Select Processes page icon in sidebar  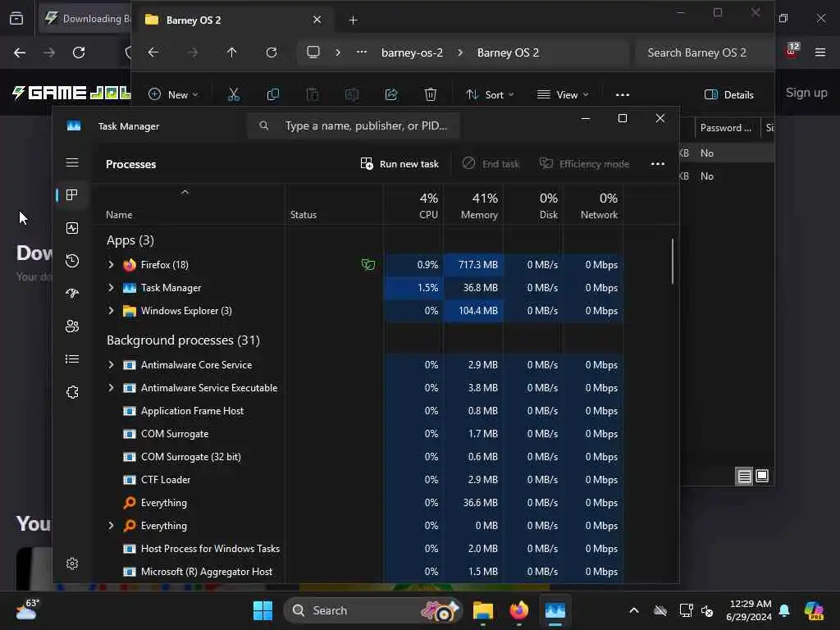point(72,195)
